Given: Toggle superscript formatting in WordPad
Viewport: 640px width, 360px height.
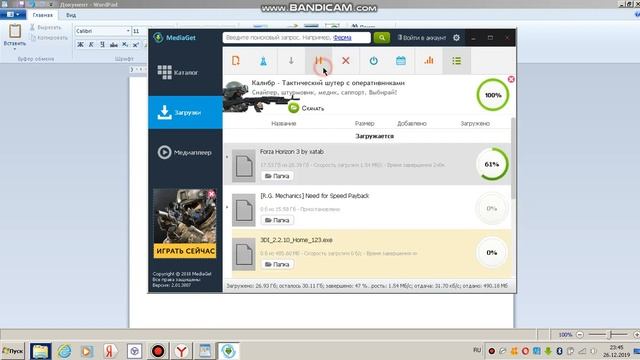Looking at the screenshot, I should (x=136, y=44).
